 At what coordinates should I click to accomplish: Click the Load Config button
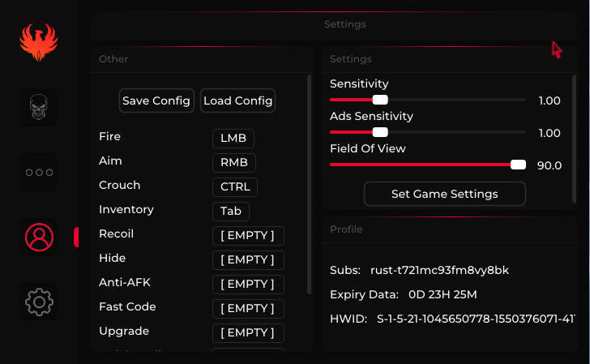coord(237,101)
